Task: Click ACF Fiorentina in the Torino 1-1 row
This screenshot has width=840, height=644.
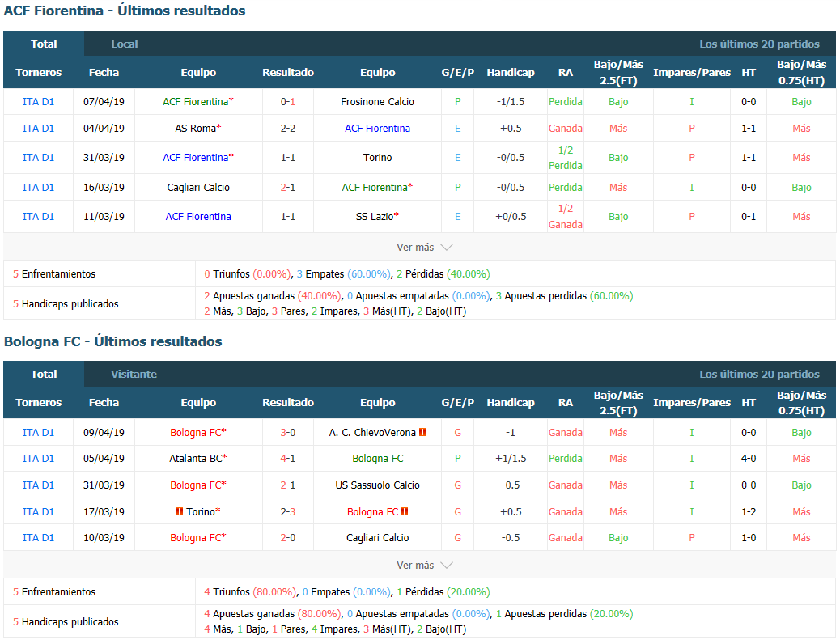Action: point(196,158)
